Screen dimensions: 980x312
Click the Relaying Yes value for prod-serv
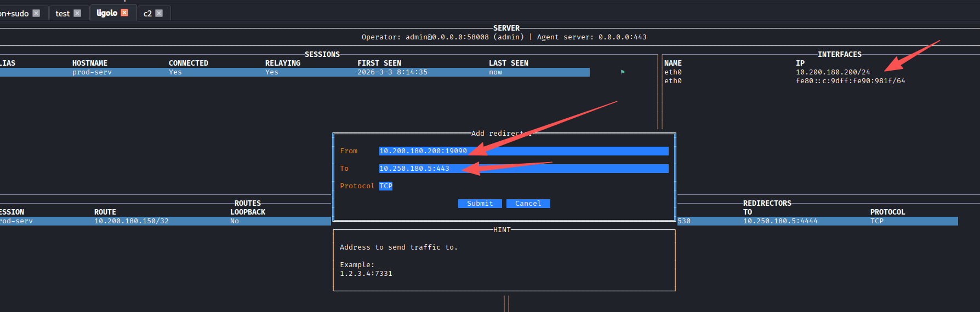(272, 72)
